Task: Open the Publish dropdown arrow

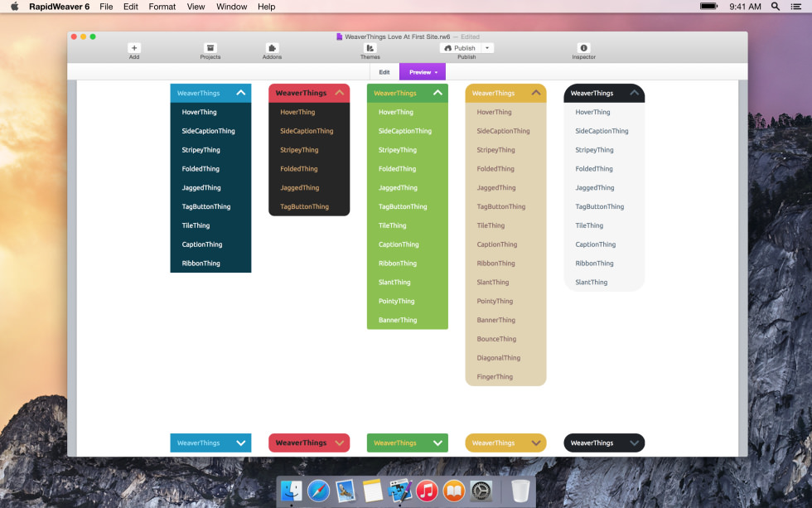Action: (x=487, y=48)
